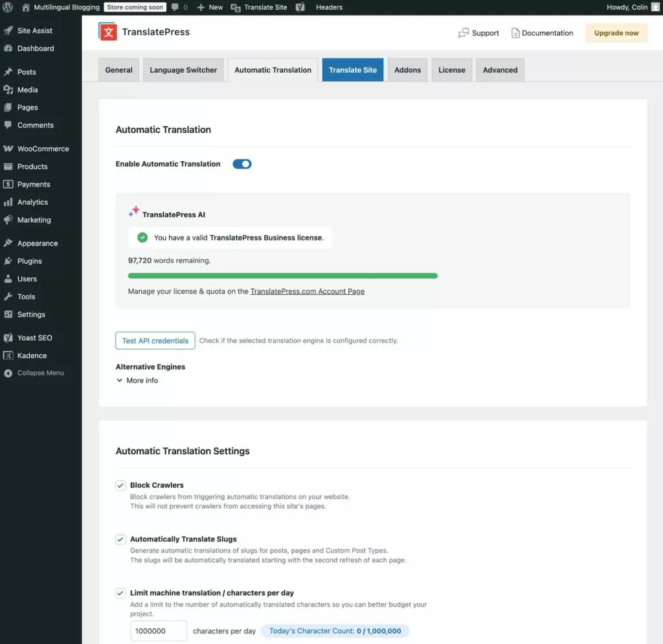Click the Test API credentials button
This screenshot has height=644, width=663.
tap(155, 341)
